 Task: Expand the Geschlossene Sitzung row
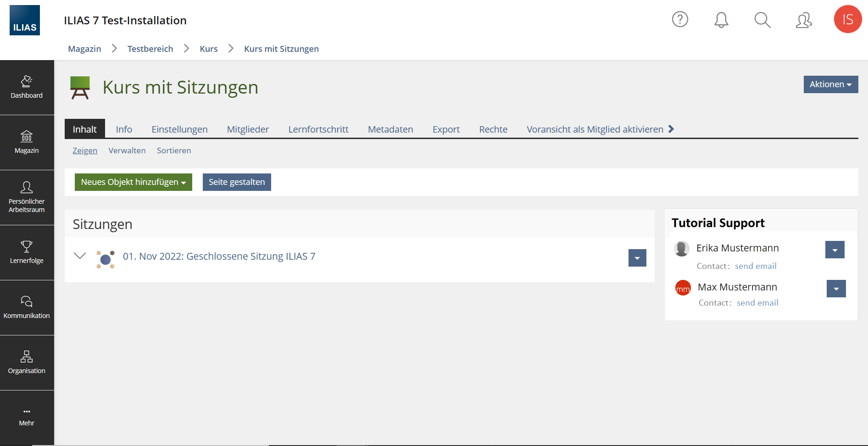click(80, 256)
